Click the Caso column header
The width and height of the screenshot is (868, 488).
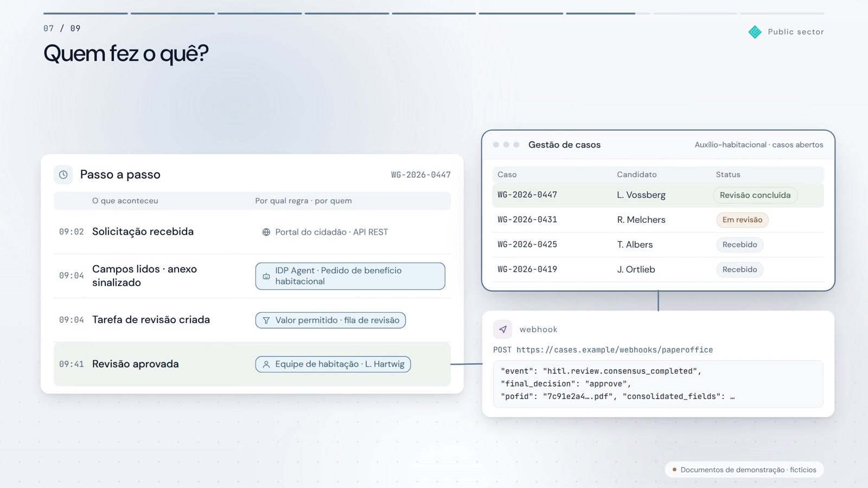coord(507,175)
